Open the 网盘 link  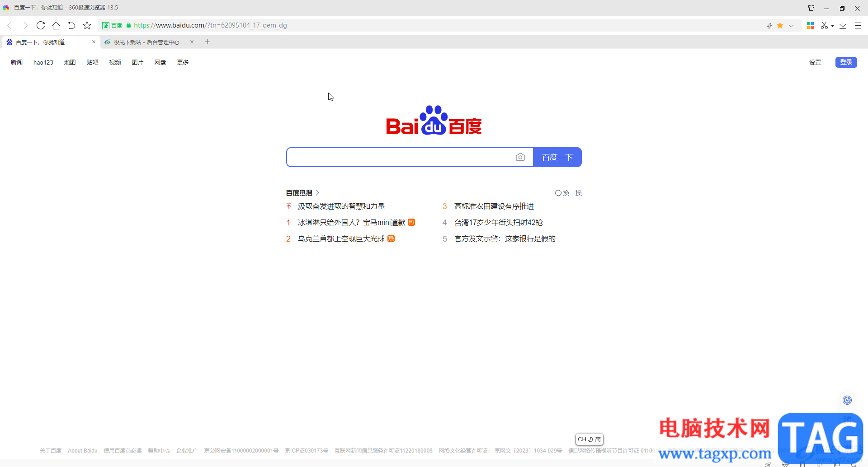pyautogui.click(x=160, y=62)
